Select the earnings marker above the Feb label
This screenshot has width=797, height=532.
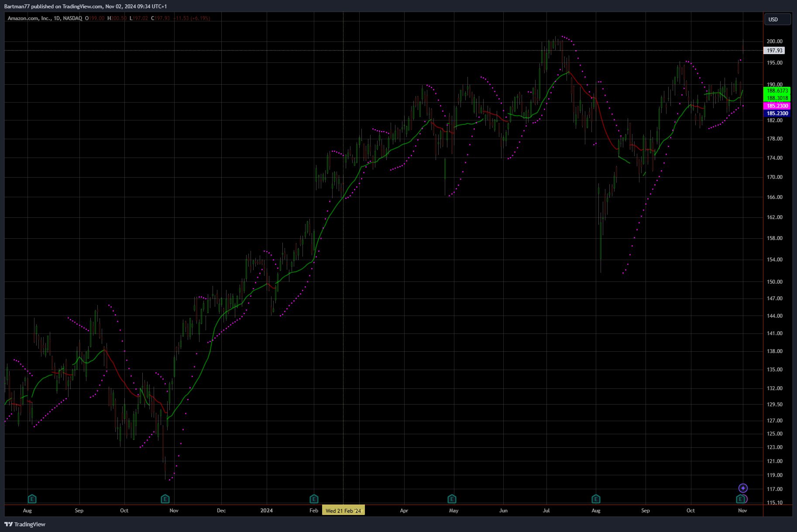click(x=314, y=499)
